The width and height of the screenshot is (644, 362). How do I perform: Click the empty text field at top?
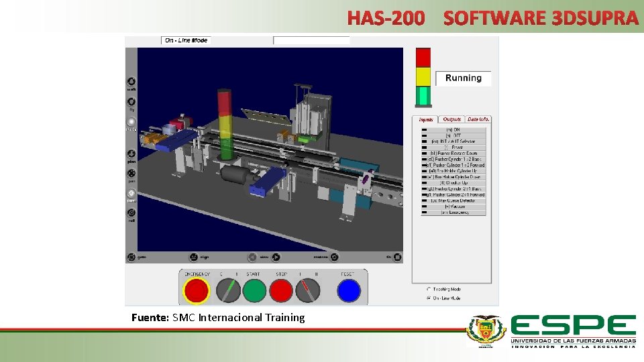[311, 40]
